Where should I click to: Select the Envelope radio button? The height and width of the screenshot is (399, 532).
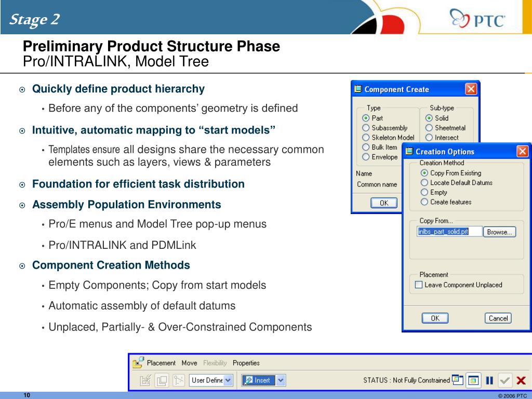tap(366, 157)
